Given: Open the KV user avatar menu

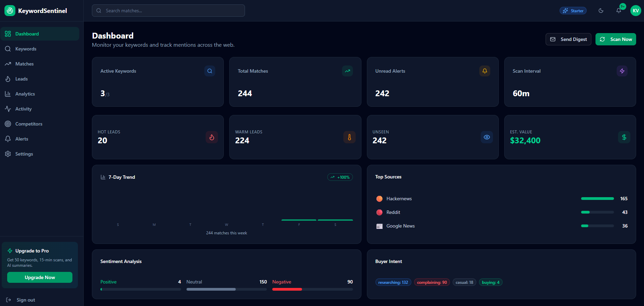Looking at the screenshot, I should coord(636,11).
